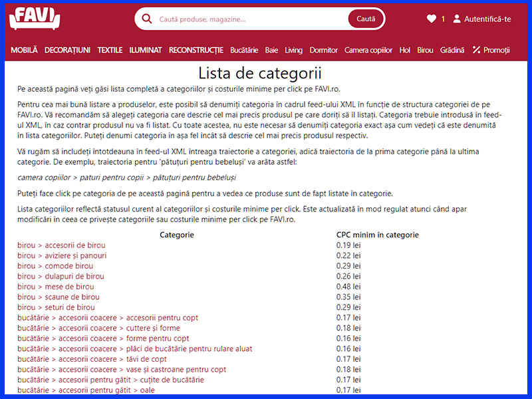Screen dimensions: 532x399
Task: Click the FAVI sofa logo
Action: pyautogui.click(x=35, y=19)
